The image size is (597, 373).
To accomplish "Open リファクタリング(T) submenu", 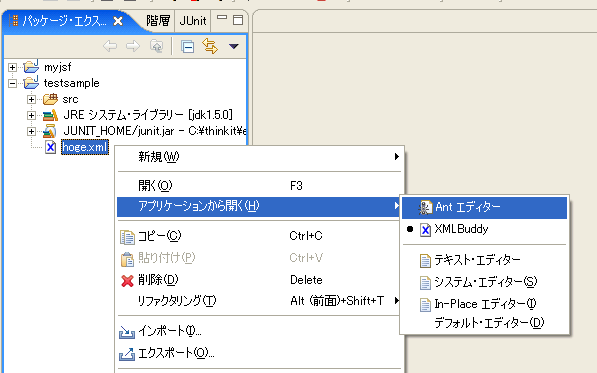I will click(259, 301).
